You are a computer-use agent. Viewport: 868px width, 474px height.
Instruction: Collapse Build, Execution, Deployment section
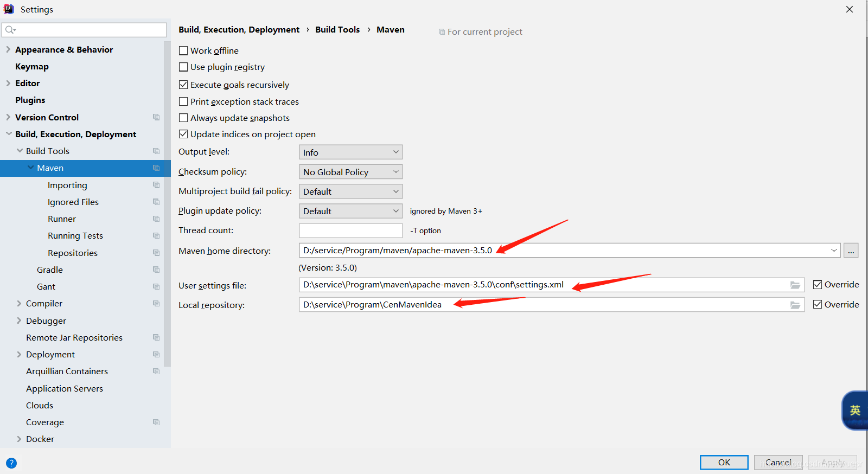click(9, 134)
